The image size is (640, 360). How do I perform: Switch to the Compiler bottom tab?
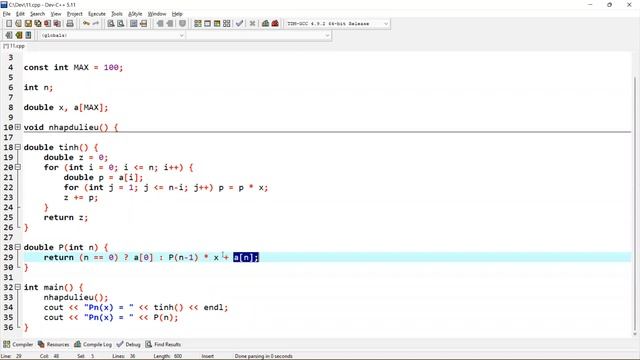tap(18, 344)
